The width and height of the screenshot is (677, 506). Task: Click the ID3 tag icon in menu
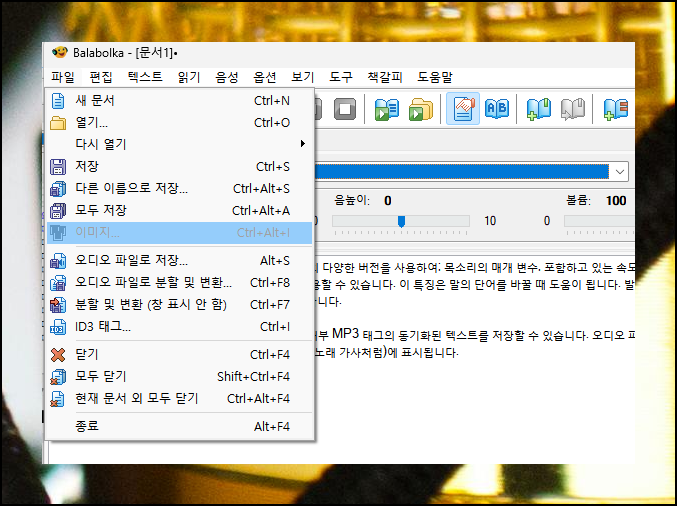click(x=58, y=327)
